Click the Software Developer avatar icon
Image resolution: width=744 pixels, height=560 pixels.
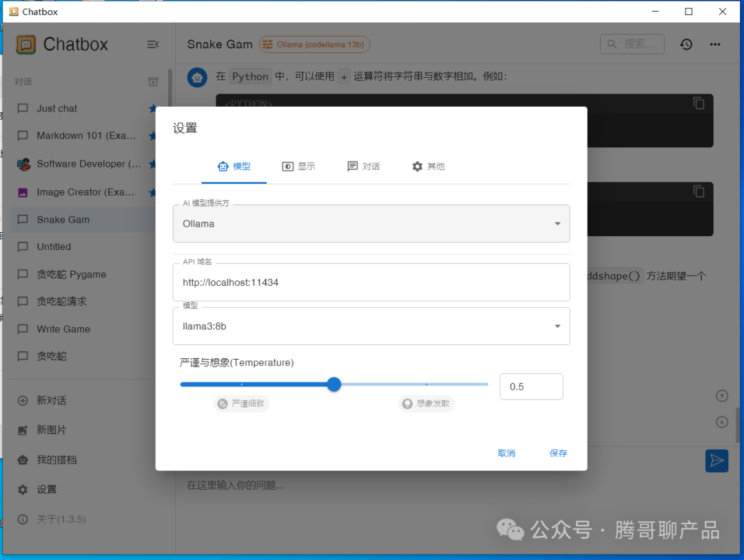(x=23, y=164)
